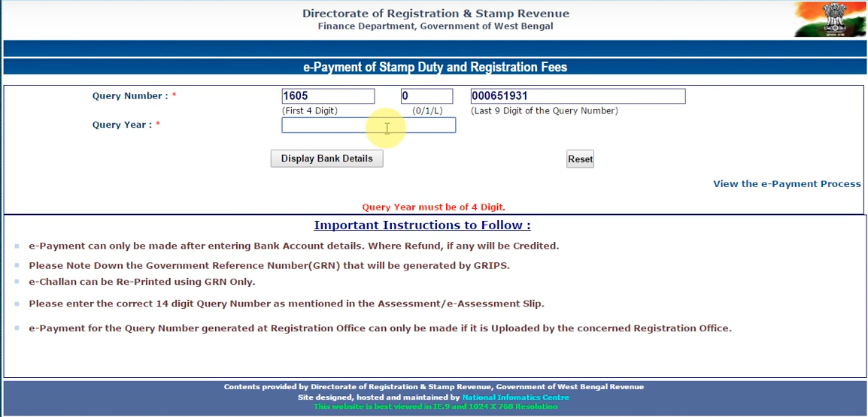Reset the form with the Reset button
Screen dimensions: 868x417
(x=580, y=159)
